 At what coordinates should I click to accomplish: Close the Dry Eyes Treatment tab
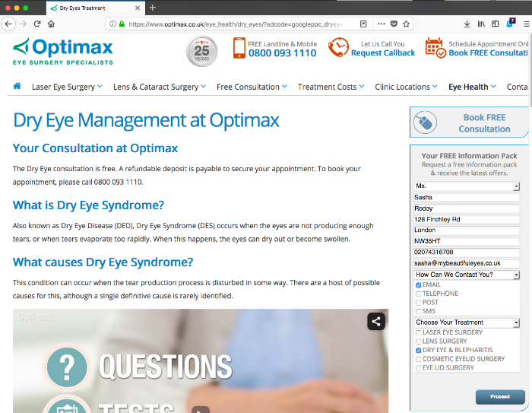click(138, 8)
